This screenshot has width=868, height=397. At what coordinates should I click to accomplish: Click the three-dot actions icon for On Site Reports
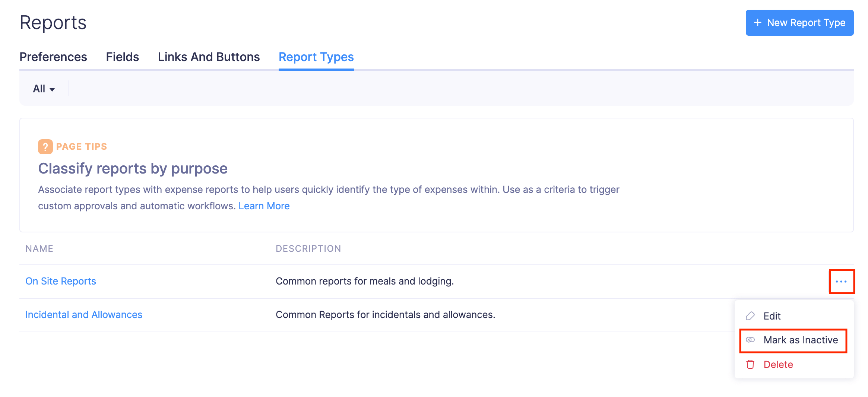click(x=842, y=282)
